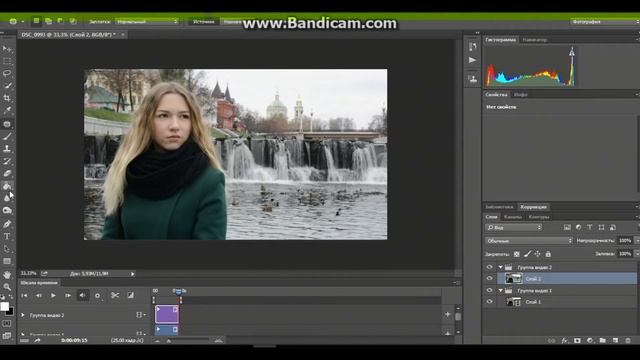Screen dimensions: 640x360
Task: Select the Crop tool
Action: click(7, 98)
